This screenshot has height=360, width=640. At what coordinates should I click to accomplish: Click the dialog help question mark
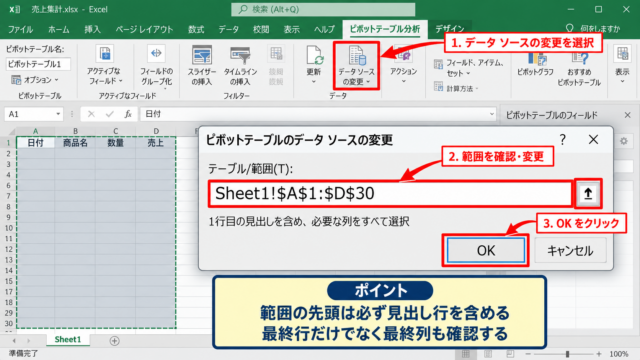pyautogui.click(x=562, y=140)
